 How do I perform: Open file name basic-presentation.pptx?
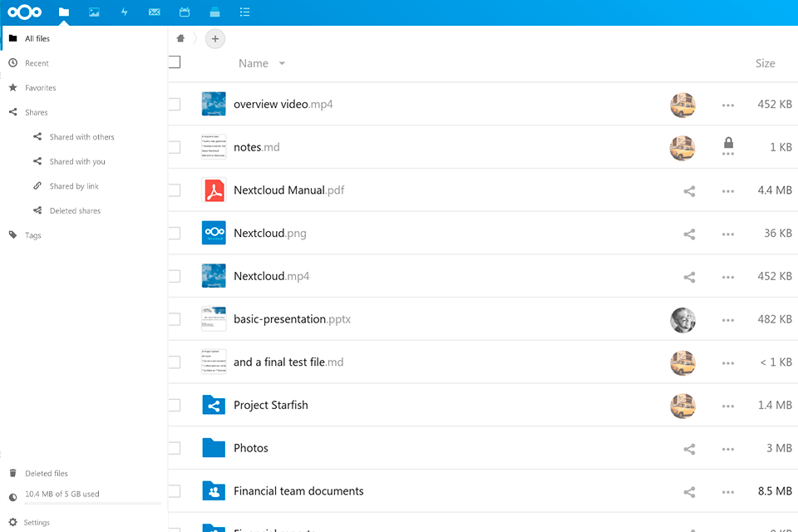pyautogui.click(x=292, y=319)
